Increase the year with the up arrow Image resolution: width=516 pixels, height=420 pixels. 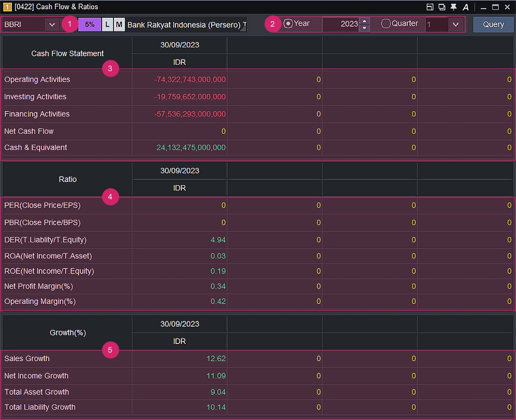click(364, 21)
